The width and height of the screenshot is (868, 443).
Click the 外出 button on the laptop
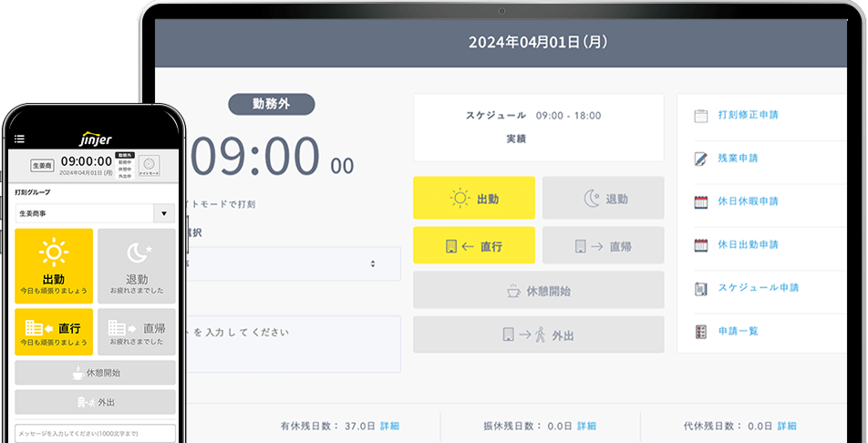click(x=538, y=335)
